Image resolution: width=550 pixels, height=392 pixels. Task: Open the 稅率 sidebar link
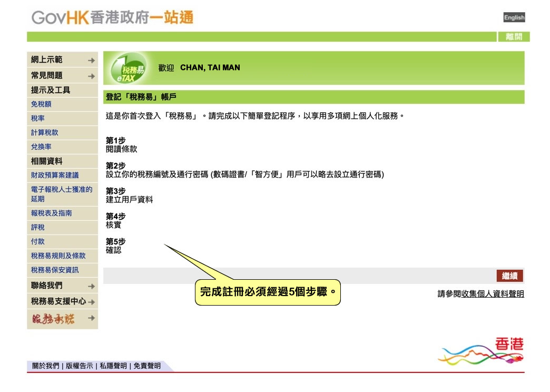click(37, 119)
